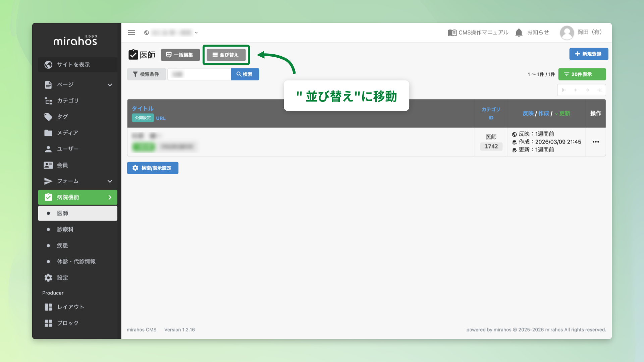Click サイトを表示 in the sidebar

[x=78, y=65]
